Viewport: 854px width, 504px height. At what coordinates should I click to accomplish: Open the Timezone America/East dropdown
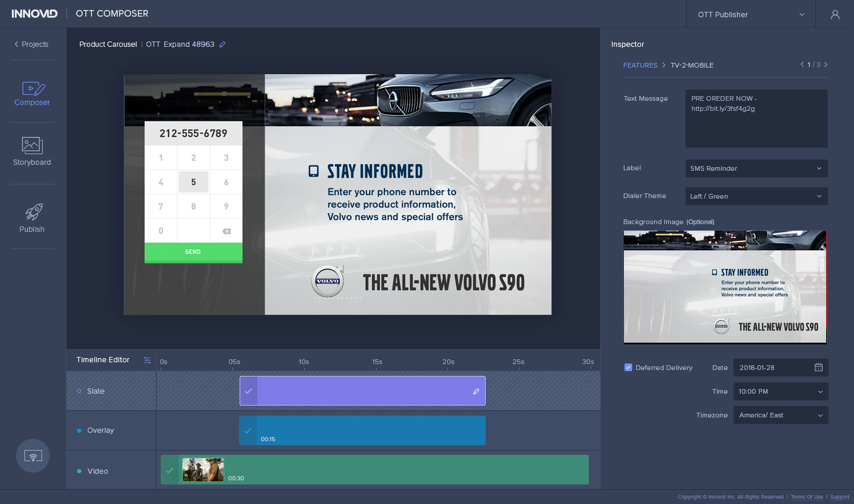pos(780,415)
